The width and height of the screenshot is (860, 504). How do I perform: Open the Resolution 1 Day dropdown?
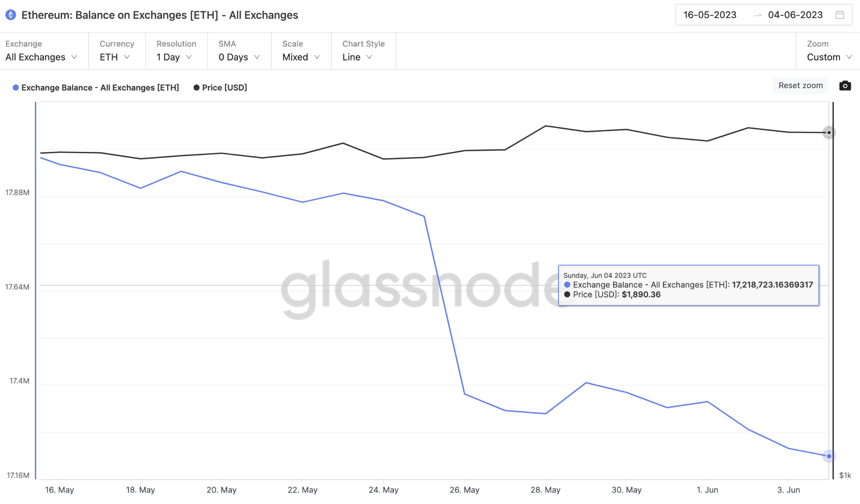coord(176,51)
